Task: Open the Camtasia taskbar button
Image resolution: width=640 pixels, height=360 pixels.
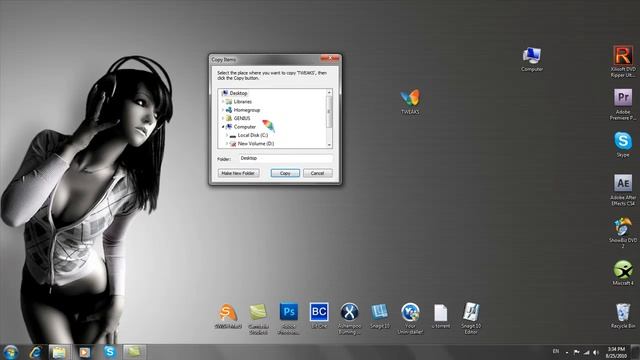Action: click(134, 352)
